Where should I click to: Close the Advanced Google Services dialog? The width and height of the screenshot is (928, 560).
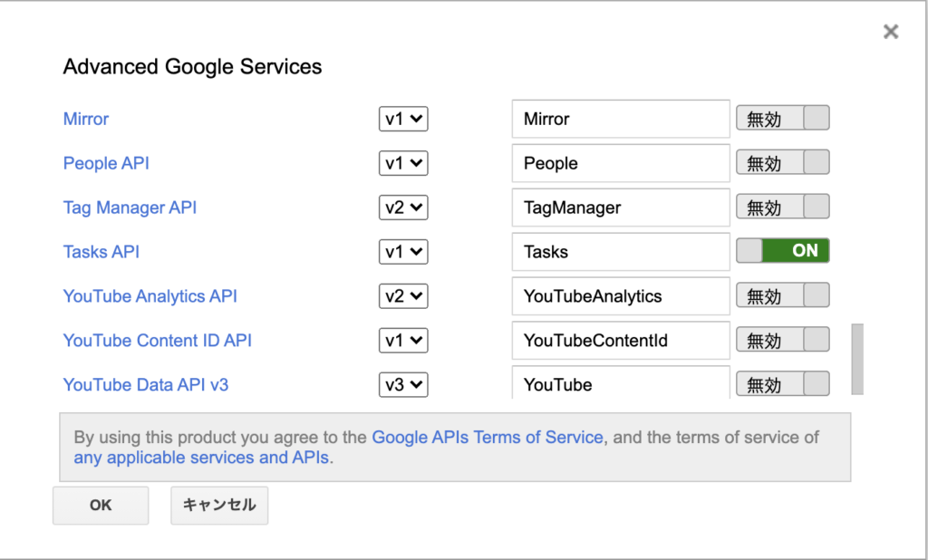pos(891,32)
